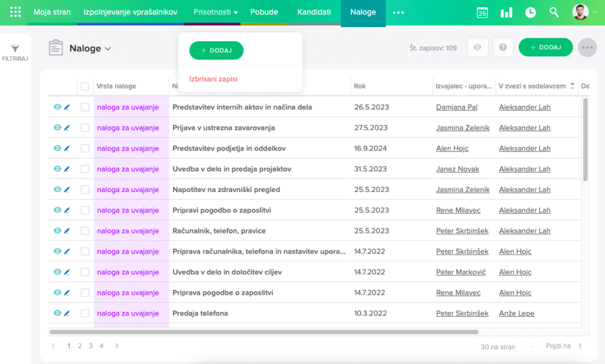The image size is (605, 364).
Task: Select Izbrisani zapisi from the popup menu
Action: [x=213, y=79]
